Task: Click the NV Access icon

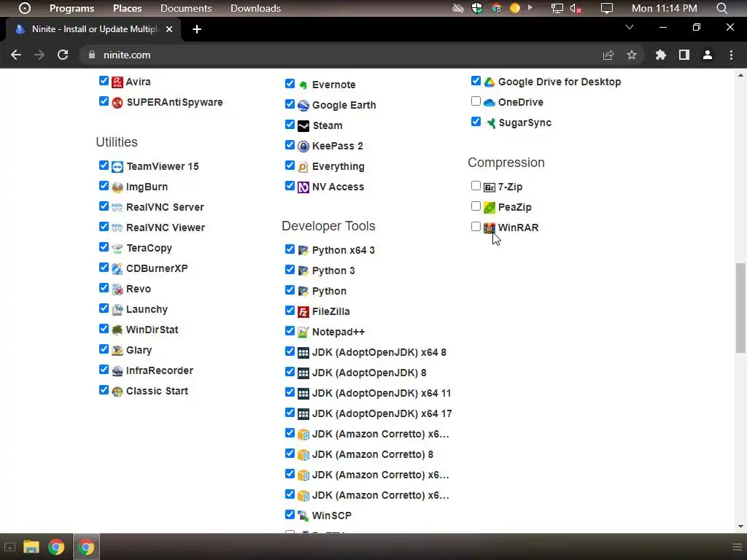Action: (x=303, y=187)
